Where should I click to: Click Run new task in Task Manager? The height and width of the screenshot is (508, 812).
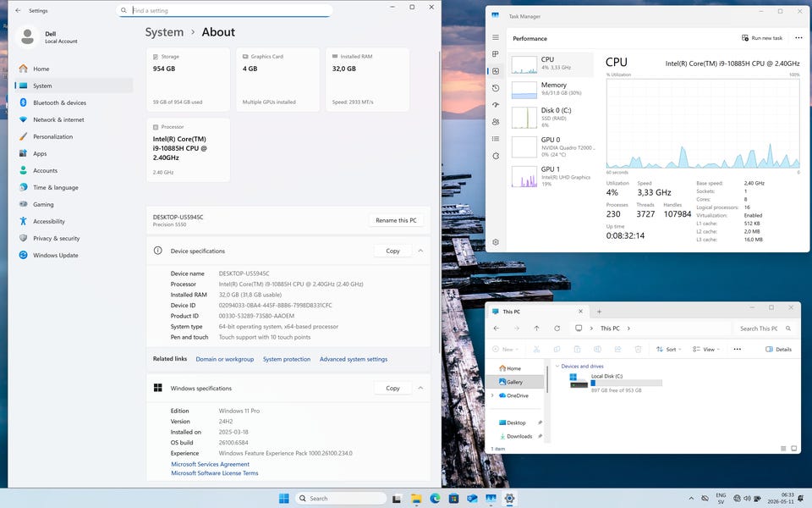click(x=762, y=38)
